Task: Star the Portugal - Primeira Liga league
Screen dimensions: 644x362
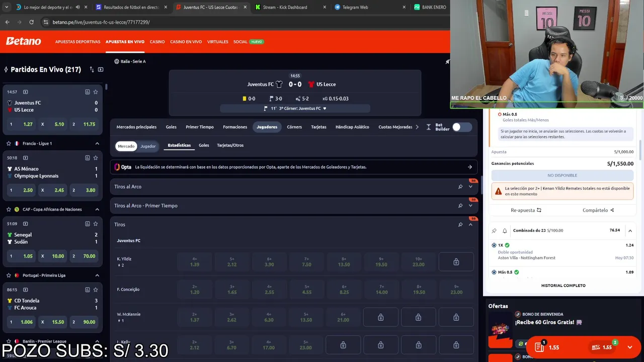Action: tap(9, 275)
